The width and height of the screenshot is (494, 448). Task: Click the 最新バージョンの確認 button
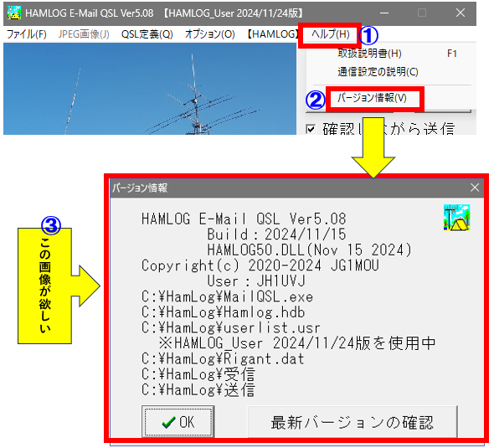[x=352, y=421]
